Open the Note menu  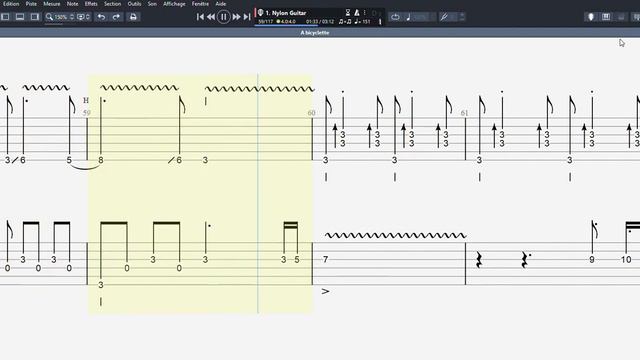tap(73, 4)
